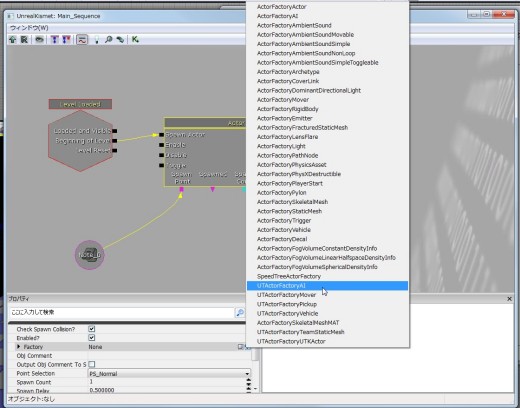This screenshot has height=408, width=520.
Task: Click the Spawn Count stepper arrows
Action: 248,382
